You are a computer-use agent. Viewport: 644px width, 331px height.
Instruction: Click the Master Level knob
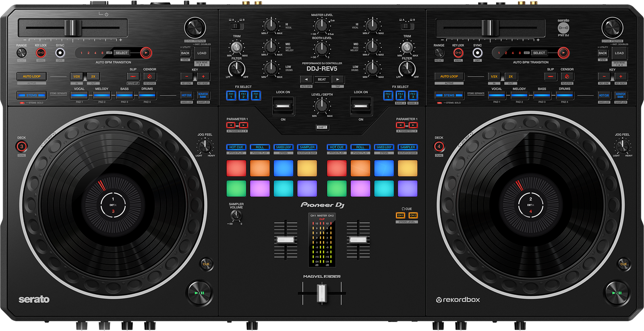(321, 26)
